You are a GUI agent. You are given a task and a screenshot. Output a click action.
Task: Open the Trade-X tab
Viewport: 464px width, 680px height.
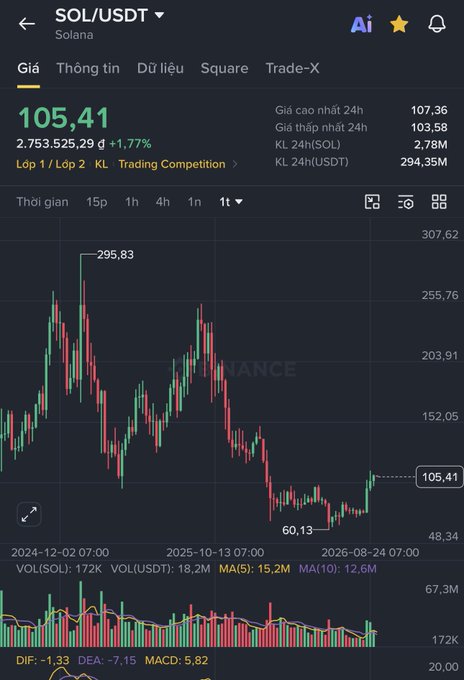pos(292,68)
